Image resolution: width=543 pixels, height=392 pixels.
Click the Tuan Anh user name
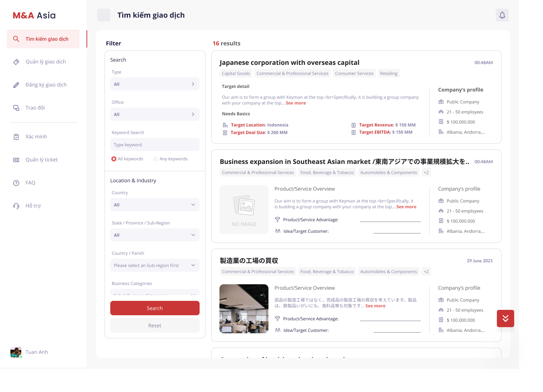click(x=37, y=352)
